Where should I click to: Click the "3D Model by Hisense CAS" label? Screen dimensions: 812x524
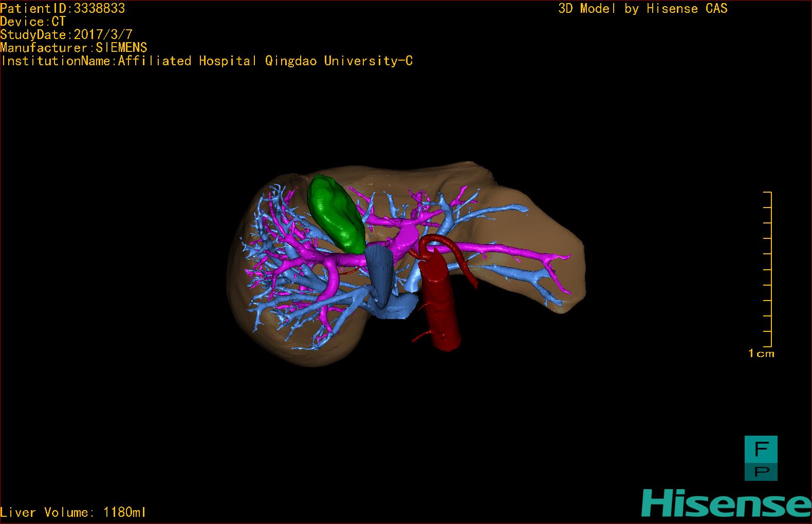tap(643, 8)
